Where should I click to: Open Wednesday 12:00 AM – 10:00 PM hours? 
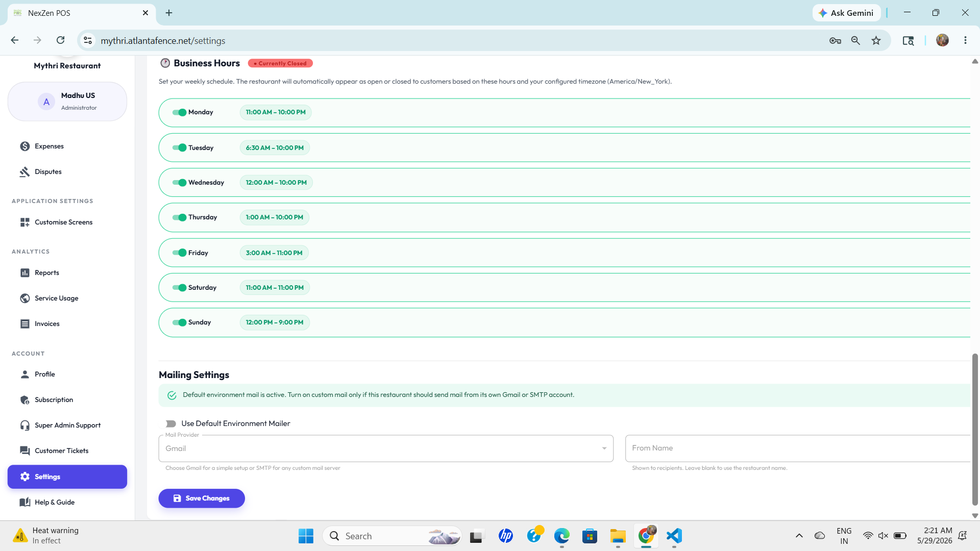(276, 183)
